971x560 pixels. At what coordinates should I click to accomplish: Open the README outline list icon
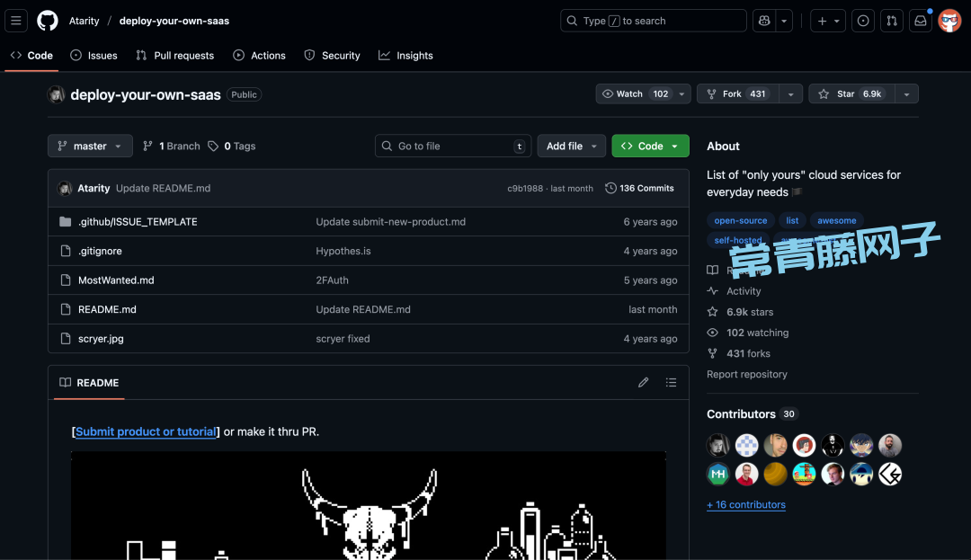[671, 383]
